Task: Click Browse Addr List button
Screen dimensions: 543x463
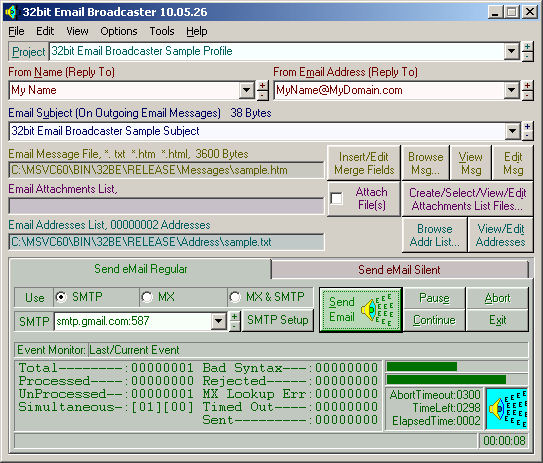Action: coord(435,235)
